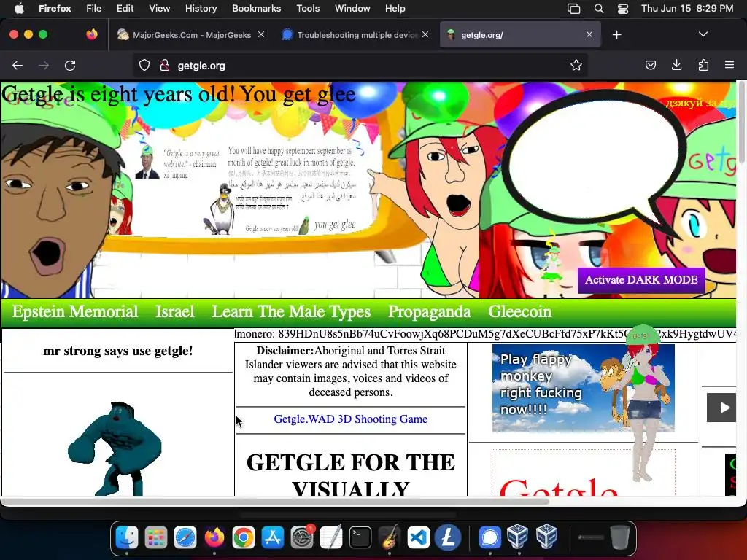747x560 pixels.
Task: Click the horizontal page scrollbar
Action: coord(275,501)
